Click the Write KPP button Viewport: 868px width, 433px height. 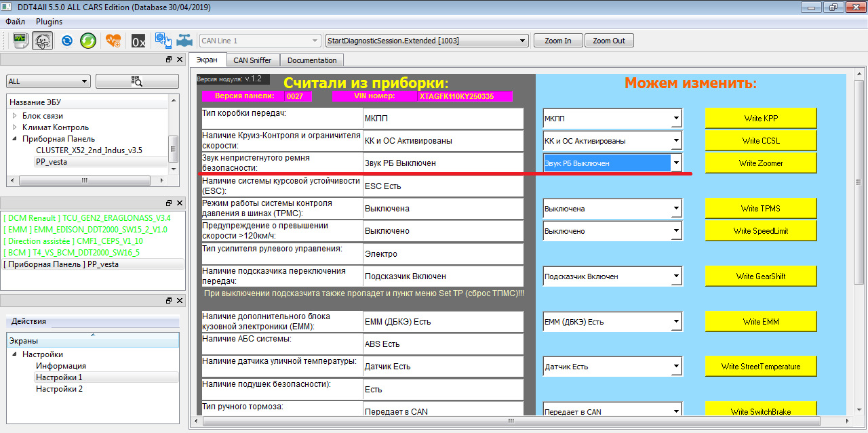pyautogui.click(x=761, y=118)
